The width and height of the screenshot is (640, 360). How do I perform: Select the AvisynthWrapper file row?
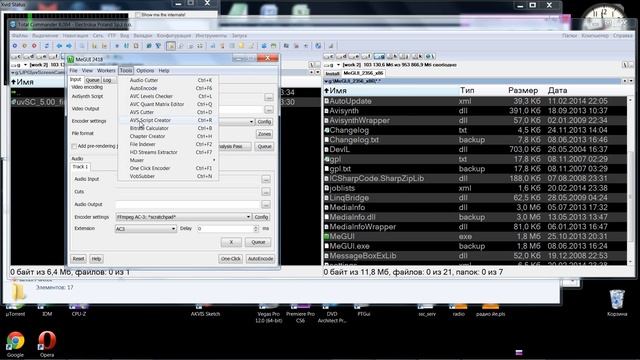(x=475, y=120)
